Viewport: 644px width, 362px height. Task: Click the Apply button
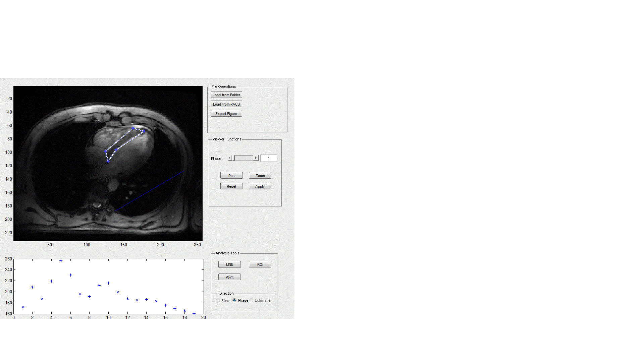pyautogui.click(x=260, y=186)
